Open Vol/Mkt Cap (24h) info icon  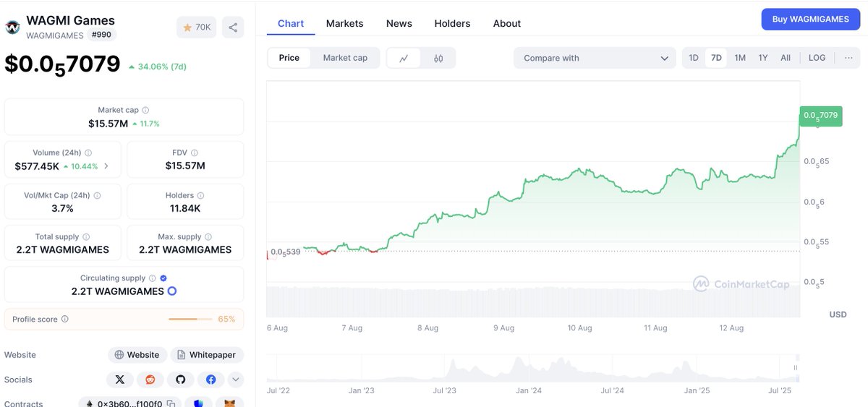coord(97,196)
